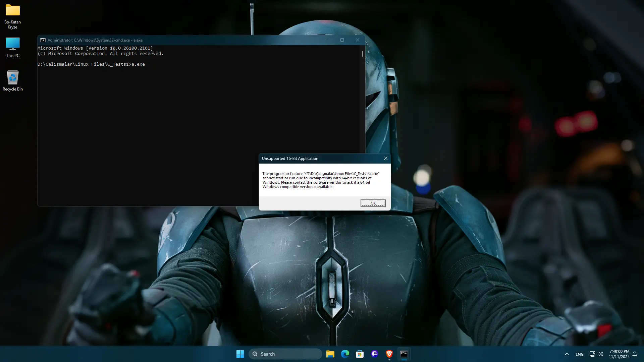Click the Command Prompt vertical scrollbar thumb
This screenshot has width=644, height=362.
363,54
